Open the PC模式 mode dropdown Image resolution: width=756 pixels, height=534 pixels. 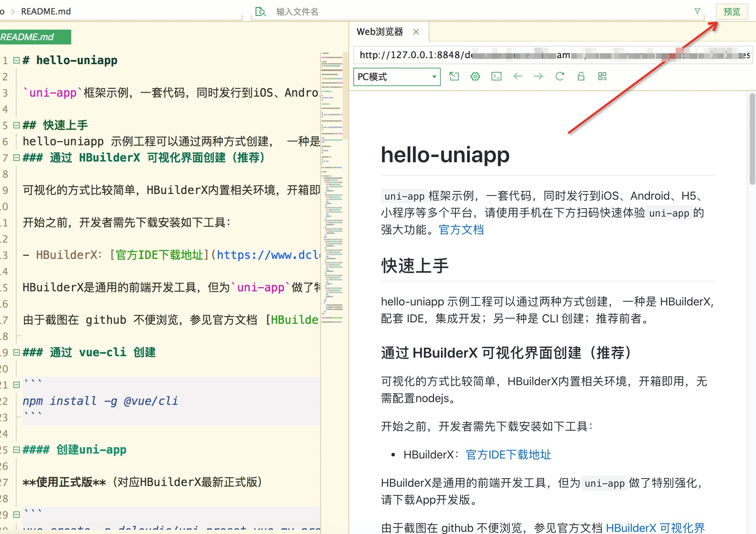coord(397,77)
